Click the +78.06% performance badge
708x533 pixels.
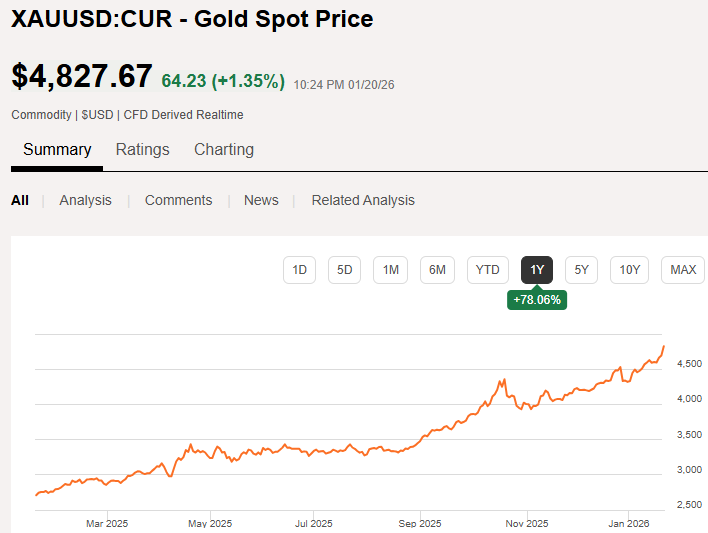coord(537,300)
